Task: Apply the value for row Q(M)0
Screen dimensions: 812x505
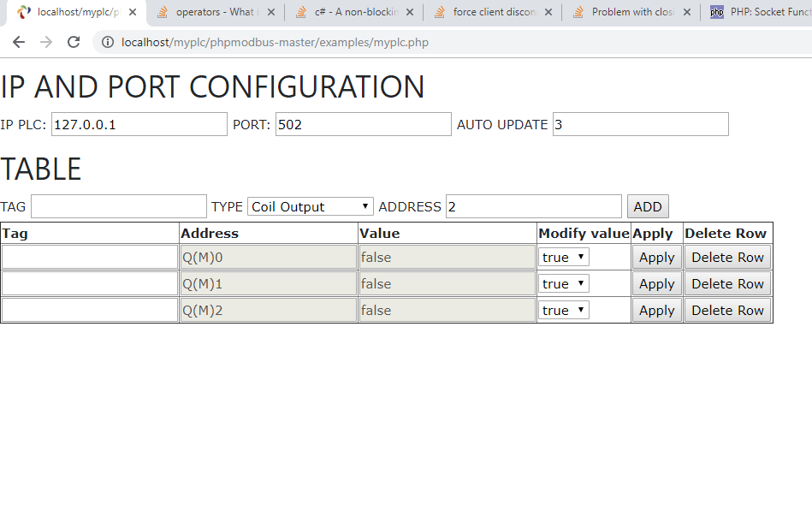Action: pyautogui.click(x=656, y=257)
